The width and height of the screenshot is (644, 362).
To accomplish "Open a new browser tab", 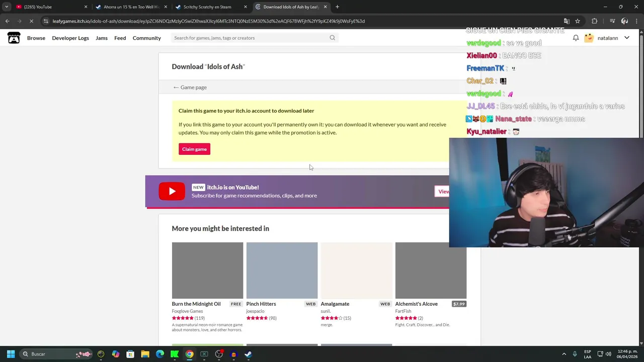I will click(337, 7).
